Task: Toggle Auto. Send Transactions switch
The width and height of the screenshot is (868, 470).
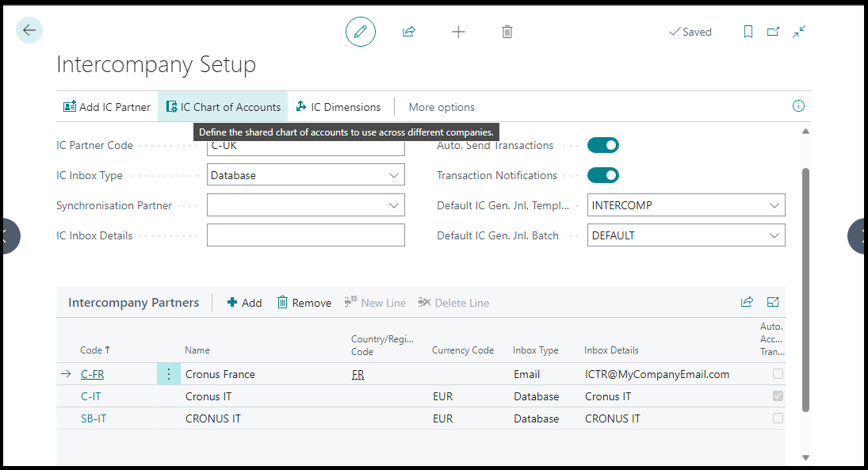Action: click(602, 145)
